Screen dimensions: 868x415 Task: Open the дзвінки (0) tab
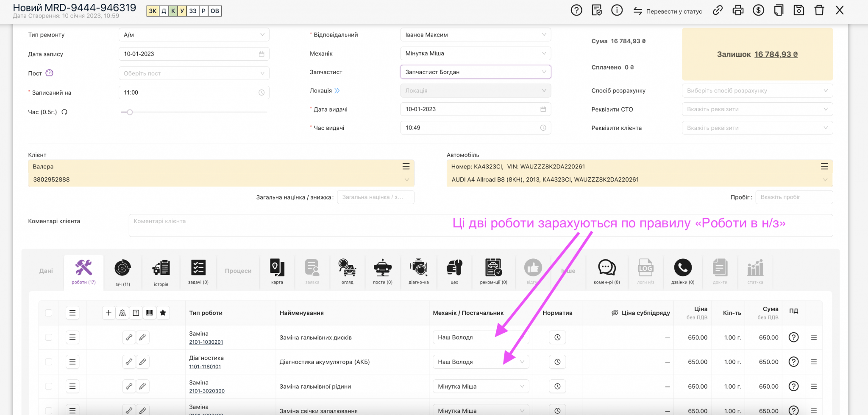click(682, 272)
